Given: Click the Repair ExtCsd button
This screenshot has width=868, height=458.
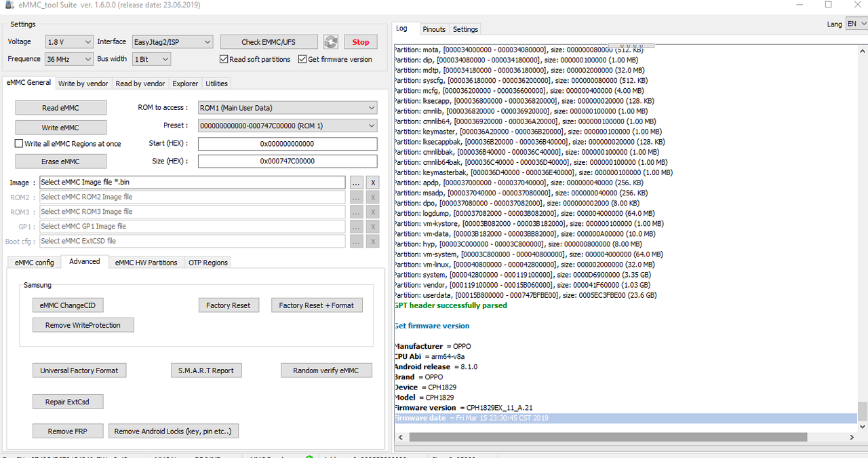Looking at the screenshot, I should click(67, 402).
